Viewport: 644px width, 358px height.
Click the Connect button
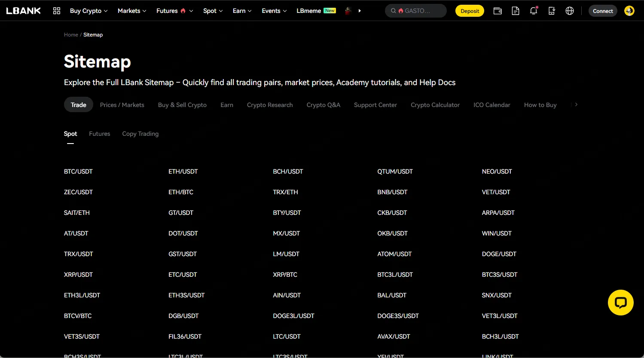(603, 11)
